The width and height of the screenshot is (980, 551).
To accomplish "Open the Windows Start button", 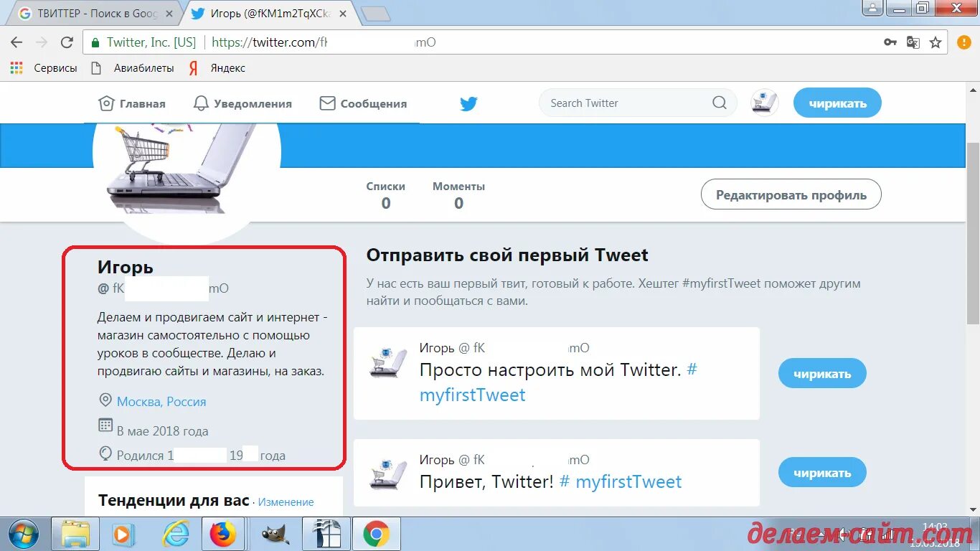I will [24, 534].
